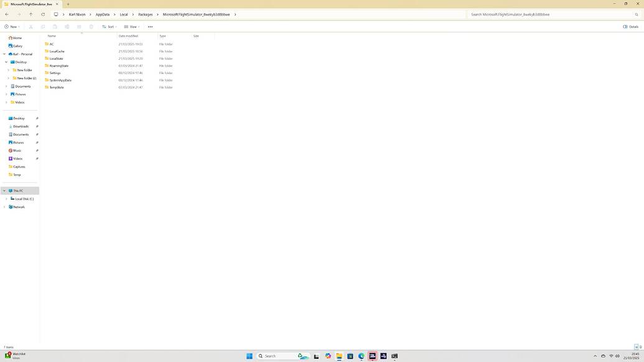Open the Sort dropdown menu
The height and width of the screenshot is (362, 644).
pos(110,27)
